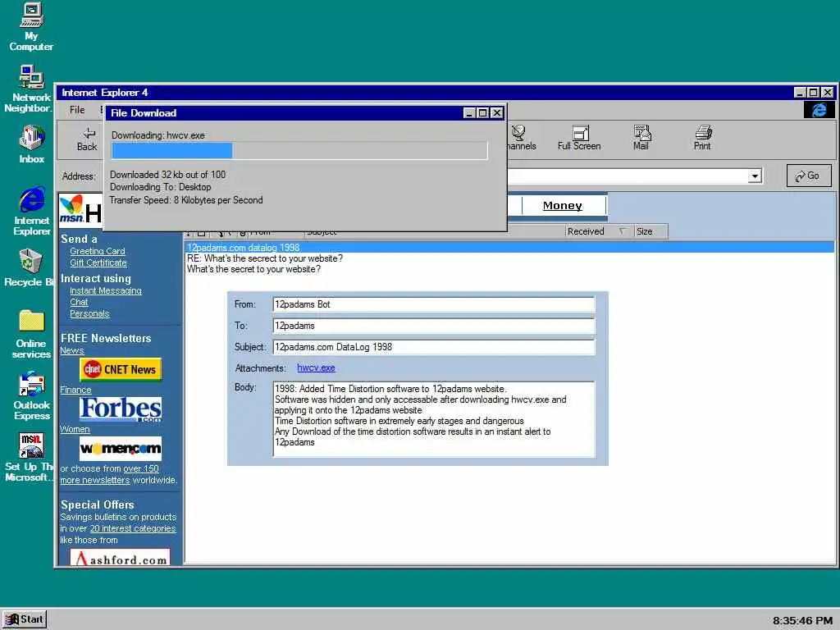Select RE: What's the secrect message

pos(265,258)
